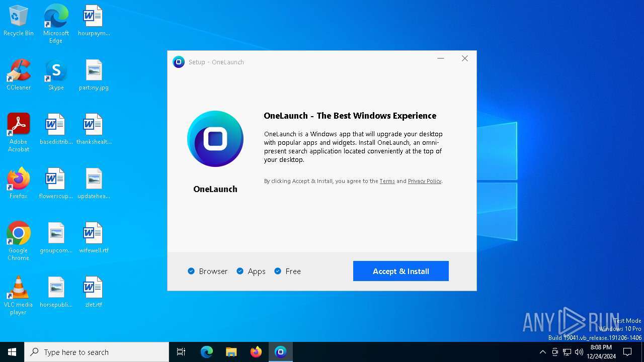Viewport: 644px width, 362px height.
Task: Open the Privacy Policy link
Action: (425, 181)
